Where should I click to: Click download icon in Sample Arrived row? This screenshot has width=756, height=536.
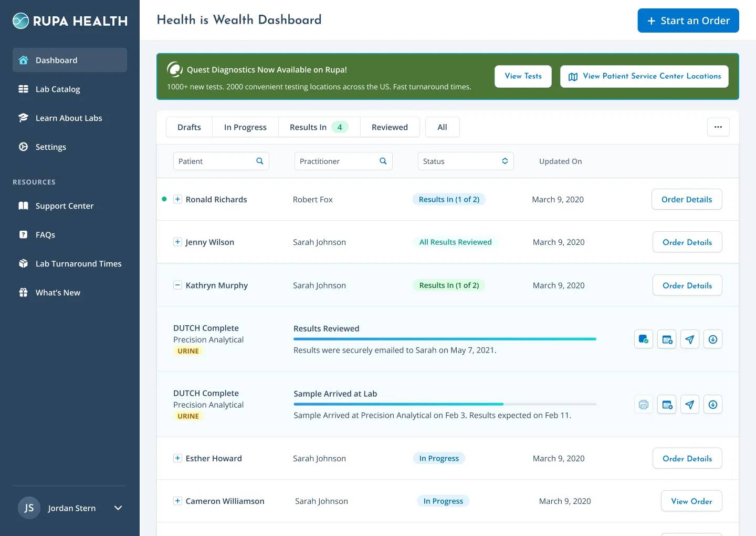(713, 404)
